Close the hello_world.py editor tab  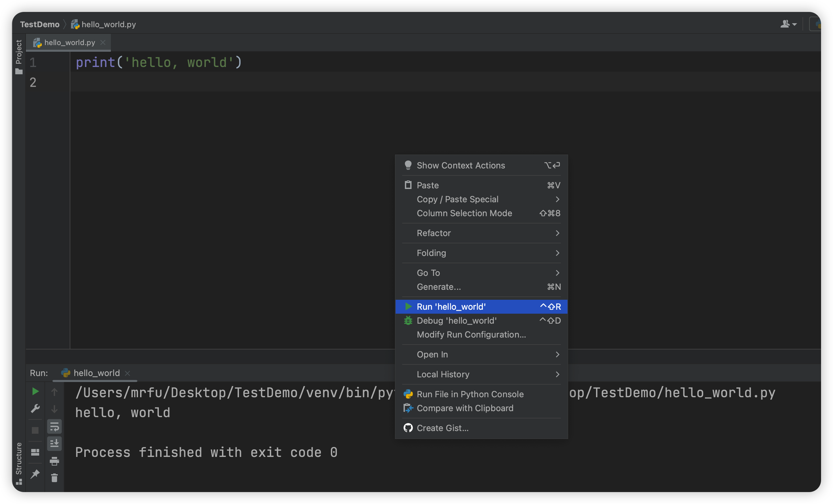103,42
